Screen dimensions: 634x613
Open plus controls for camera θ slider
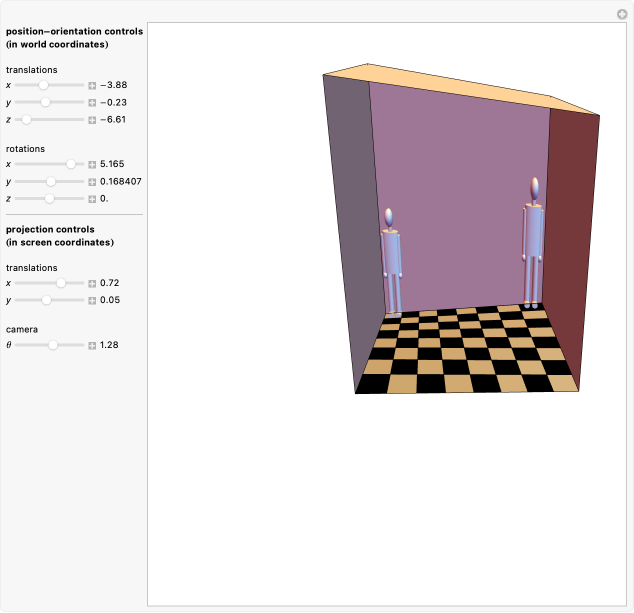92,346
